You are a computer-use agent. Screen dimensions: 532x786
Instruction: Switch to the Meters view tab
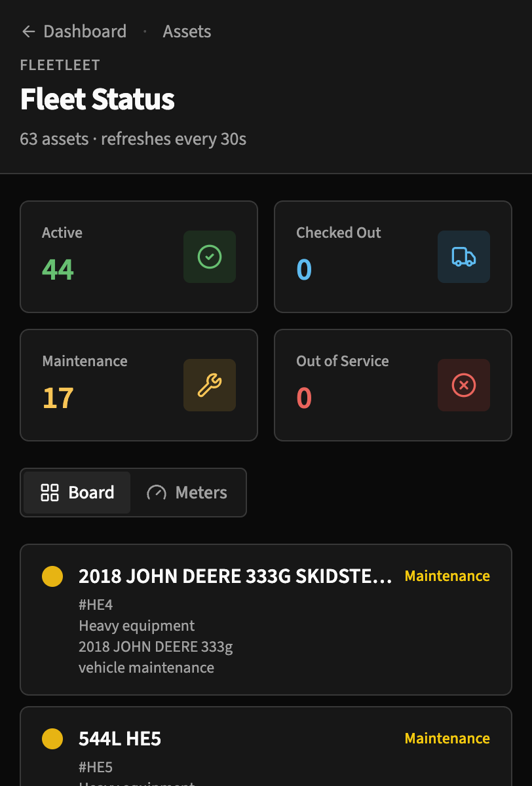point(187,493)
